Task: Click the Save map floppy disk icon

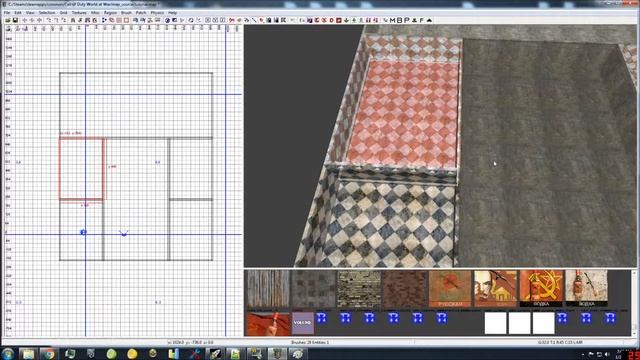Action: [x=15, y=20]
